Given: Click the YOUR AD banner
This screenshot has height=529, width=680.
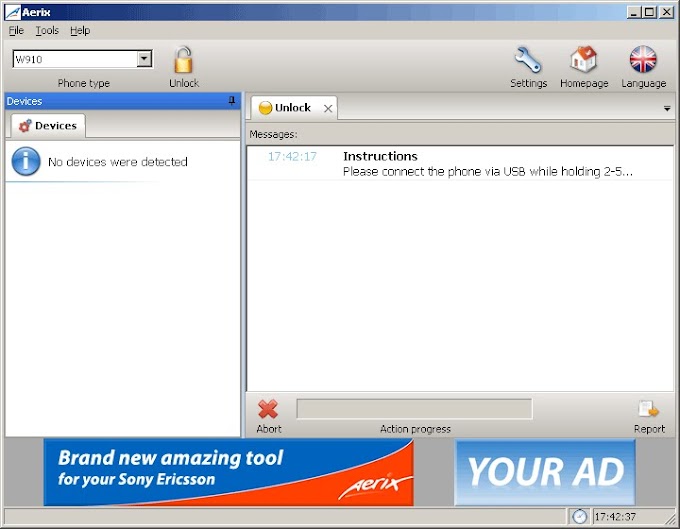Looking at the screenshot, I should [x=545, y=472].
